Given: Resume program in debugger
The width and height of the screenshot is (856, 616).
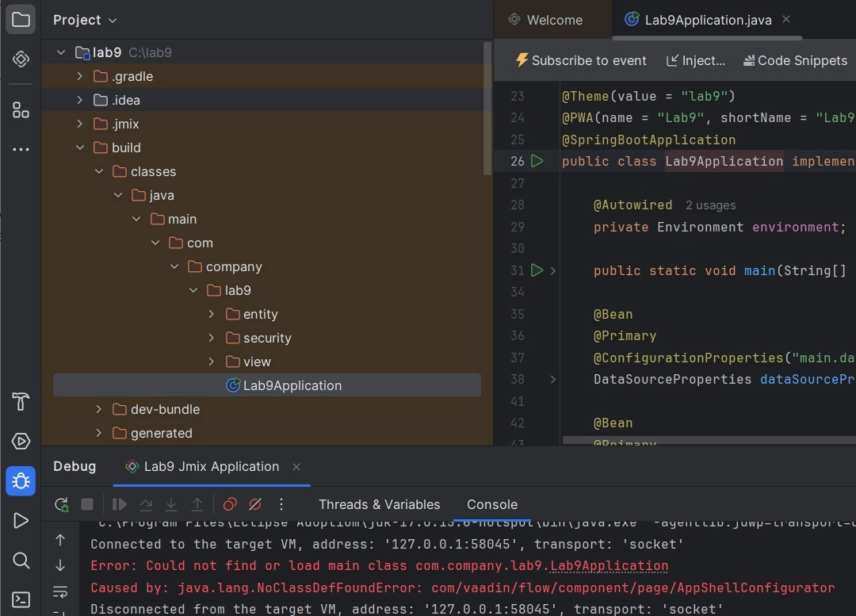Looking at the screenshot, I should (119, 504).
